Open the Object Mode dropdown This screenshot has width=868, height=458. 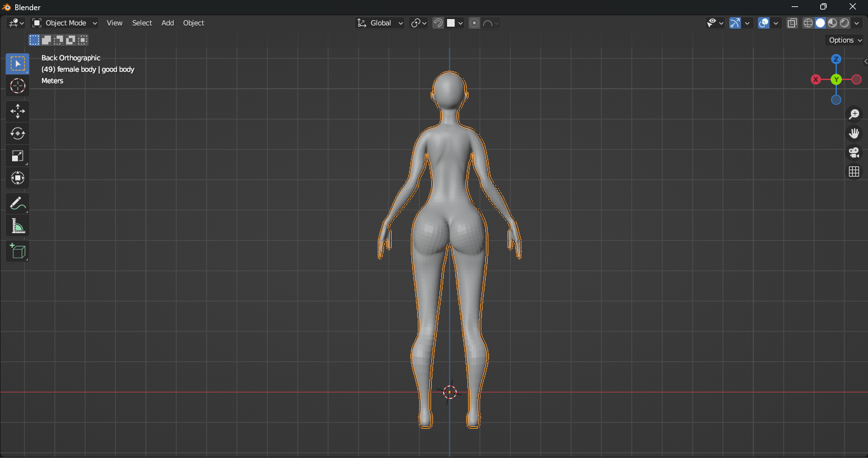(65, 23)
